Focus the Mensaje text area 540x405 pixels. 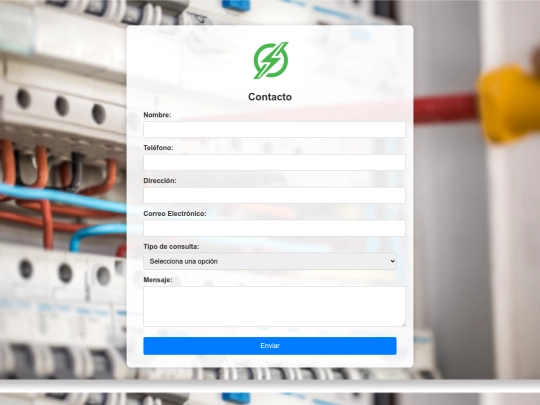click(274, 307)
